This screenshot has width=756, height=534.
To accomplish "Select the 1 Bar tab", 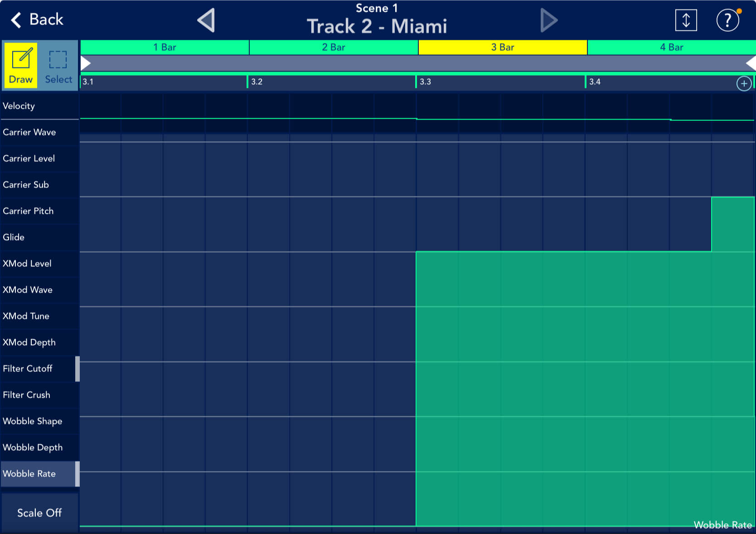I will (x=165, y=47).
